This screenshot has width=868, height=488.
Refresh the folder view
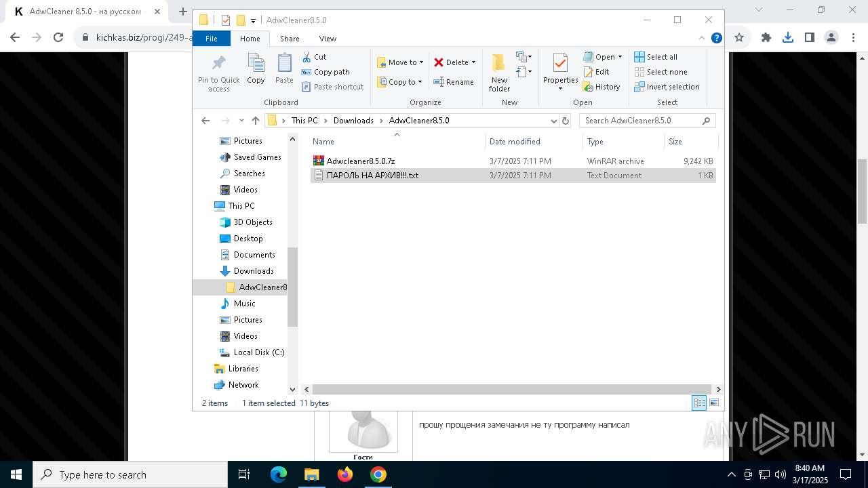(566, 121)
